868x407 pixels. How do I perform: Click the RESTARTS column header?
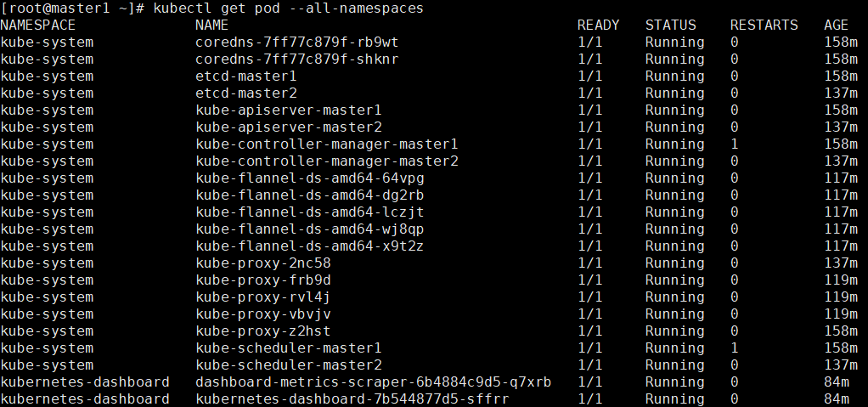(764, 25)
